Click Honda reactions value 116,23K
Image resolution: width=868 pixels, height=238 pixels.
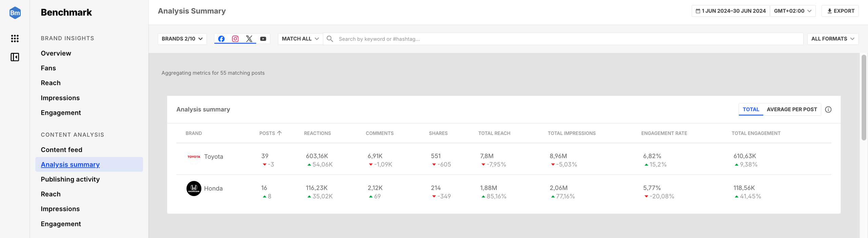(x=317, y=188)
